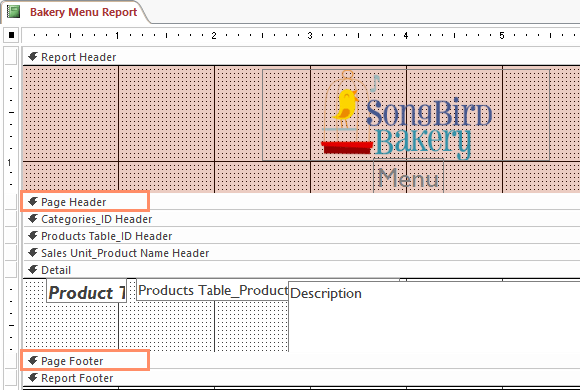Select the Menu label control
580x390 pixels.
(x=408, y=176)
